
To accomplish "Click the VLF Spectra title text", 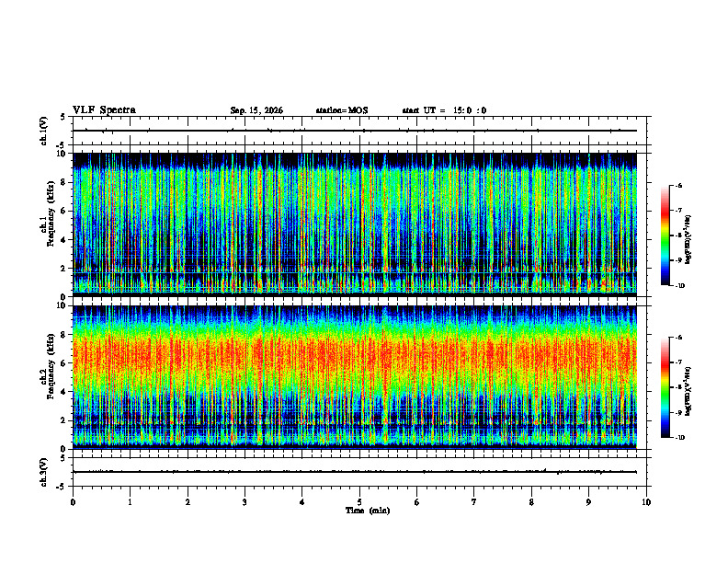I will click(x=104, y=110).
